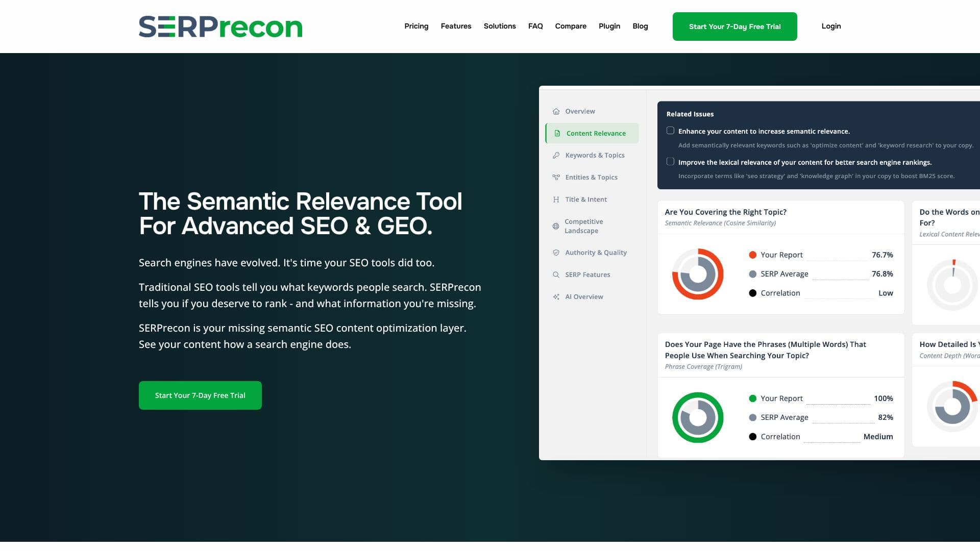Open the FAQ menu item

(x=535, y=26)
